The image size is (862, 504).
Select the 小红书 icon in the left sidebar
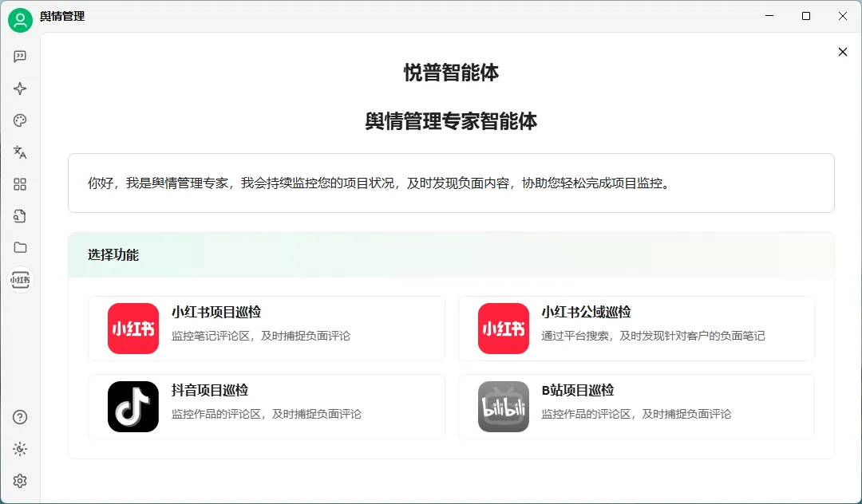click(x=20, y=279)
